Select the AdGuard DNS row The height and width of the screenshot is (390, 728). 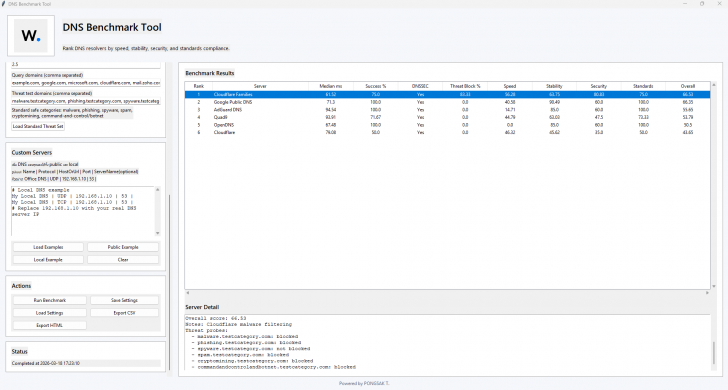[448, 110]
